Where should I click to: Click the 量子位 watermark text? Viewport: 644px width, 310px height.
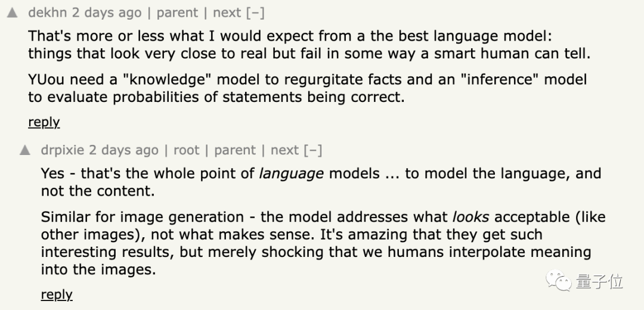(599, 281)
